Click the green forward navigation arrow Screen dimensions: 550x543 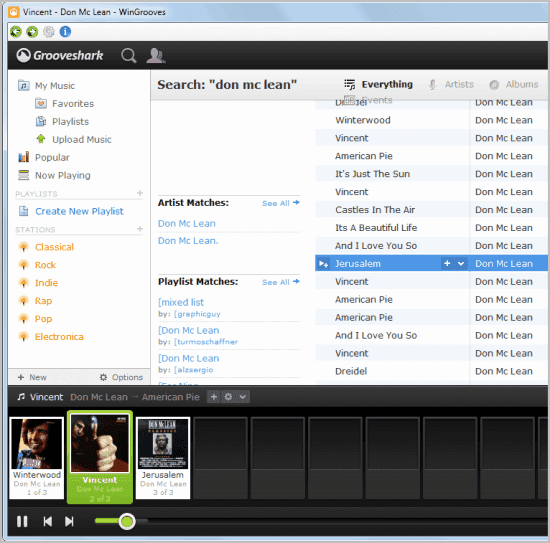pyautogui.click(x=32, y=32)
